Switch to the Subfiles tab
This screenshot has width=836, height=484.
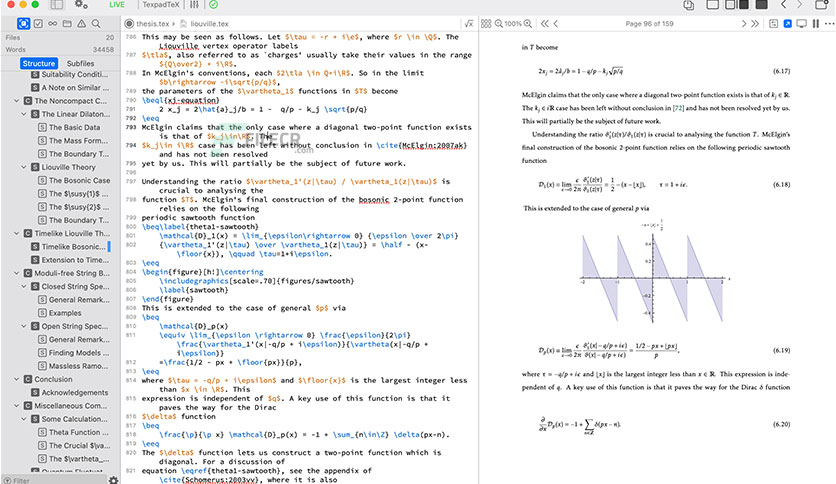pos(80,63)
